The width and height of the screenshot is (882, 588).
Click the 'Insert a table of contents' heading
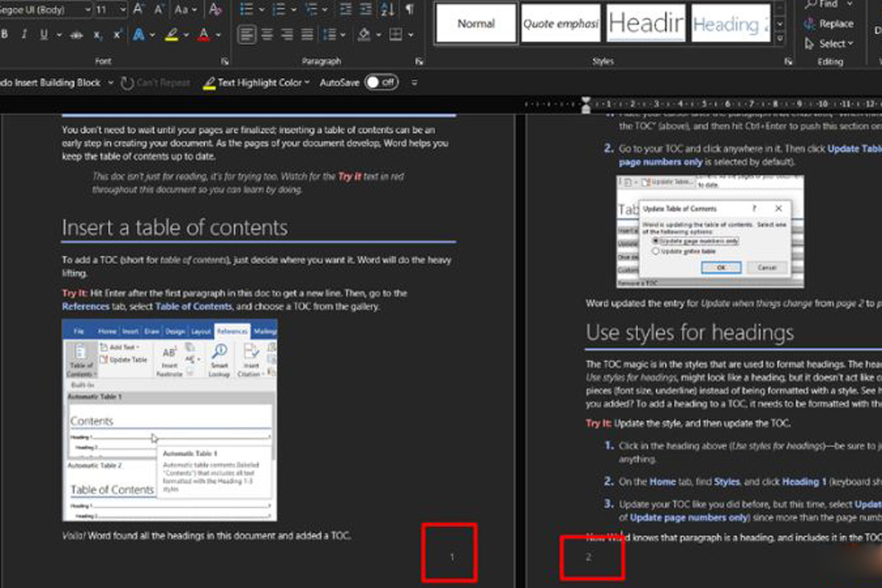175,226
